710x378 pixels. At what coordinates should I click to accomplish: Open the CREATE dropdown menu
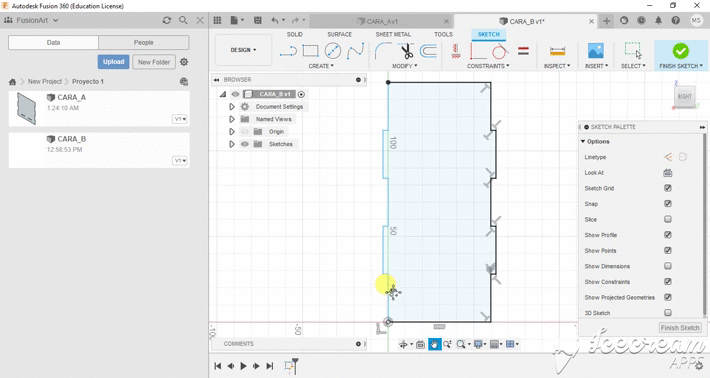click(x=321, y=66)
